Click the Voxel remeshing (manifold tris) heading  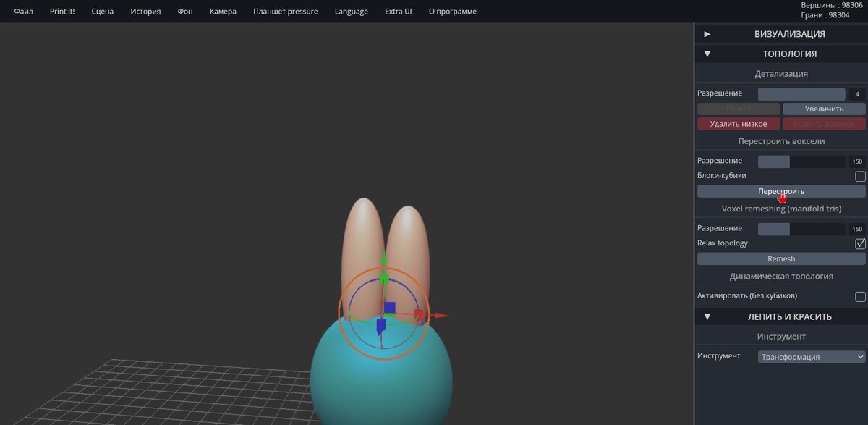(x=781, y=209)
